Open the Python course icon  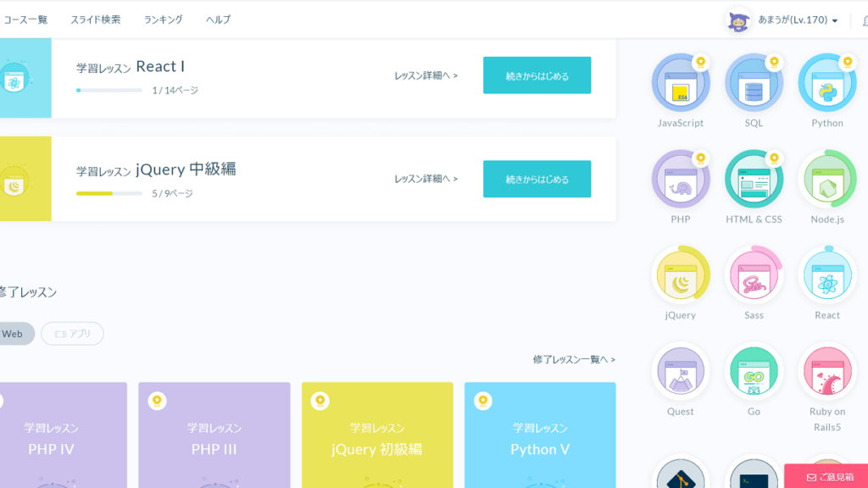click(826, 83)
